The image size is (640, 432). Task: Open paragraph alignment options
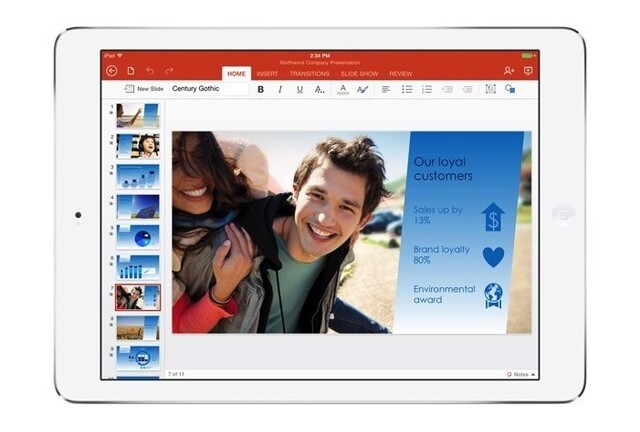pyautogui.click(x=386, y=89)
